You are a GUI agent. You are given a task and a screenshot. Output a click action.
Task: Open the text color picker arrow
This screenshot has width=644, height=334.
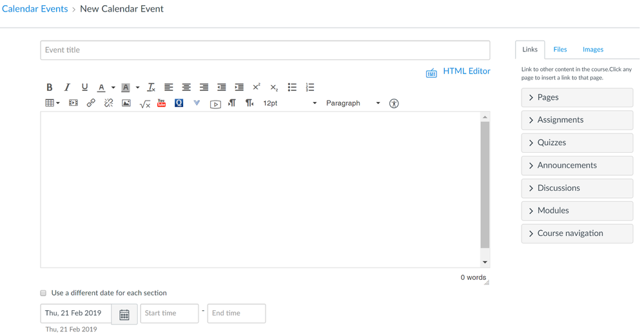pos(113,87)
